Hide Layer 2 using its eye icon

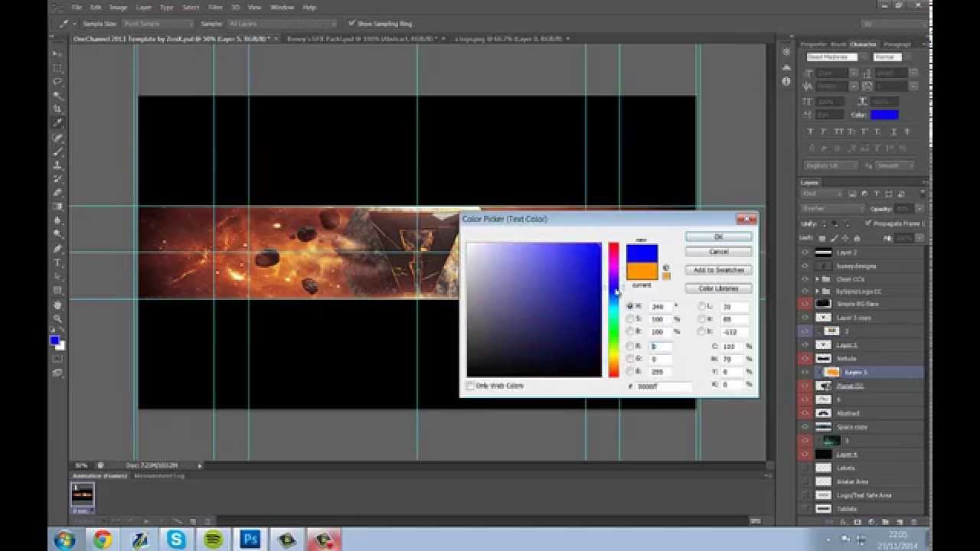(x=805, y=253)
